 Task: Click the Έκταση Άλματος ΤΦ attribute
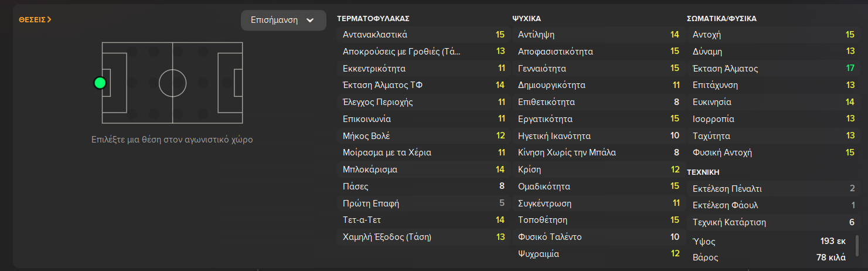tap(422, 86)
